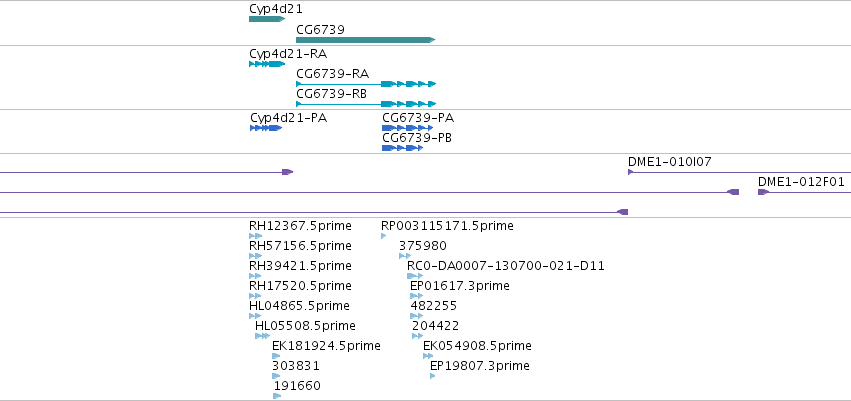Select the CG6739 gene bar
The height and width of the screenshot is (401, 851).
(x=366, y=40)
